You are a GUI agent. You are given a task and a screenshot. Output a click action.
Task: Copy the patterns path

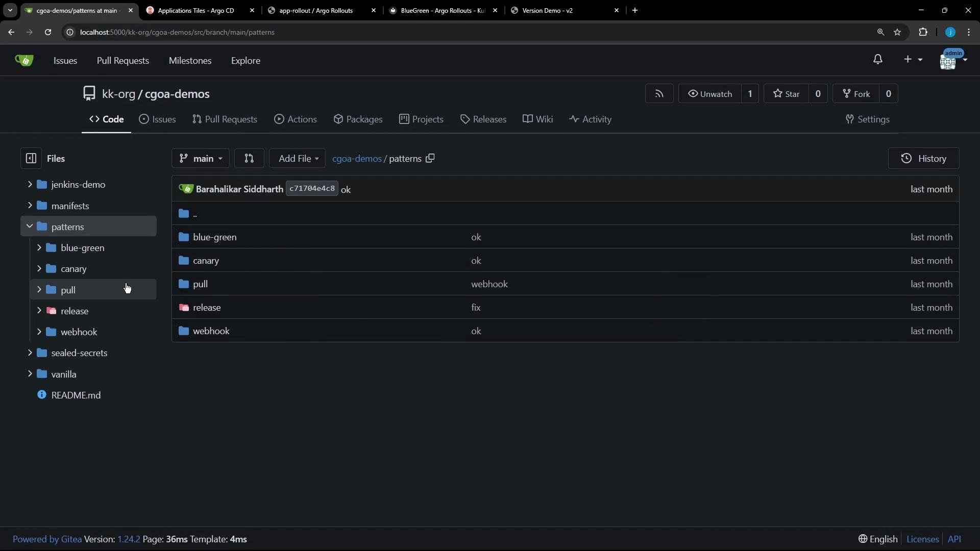click(x=430, y=159)
